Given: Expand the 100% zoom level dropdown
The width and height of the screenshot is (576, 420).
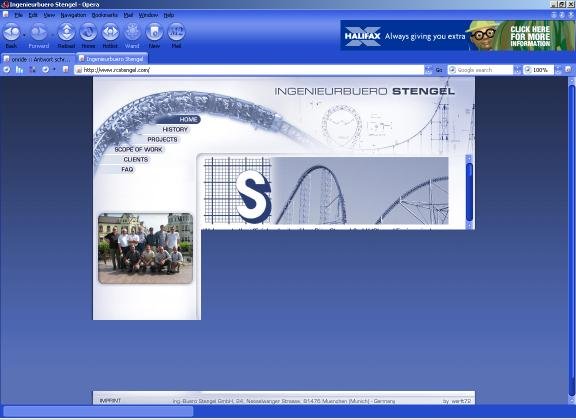Looking at the screenshot, I should tap(558, 70).
